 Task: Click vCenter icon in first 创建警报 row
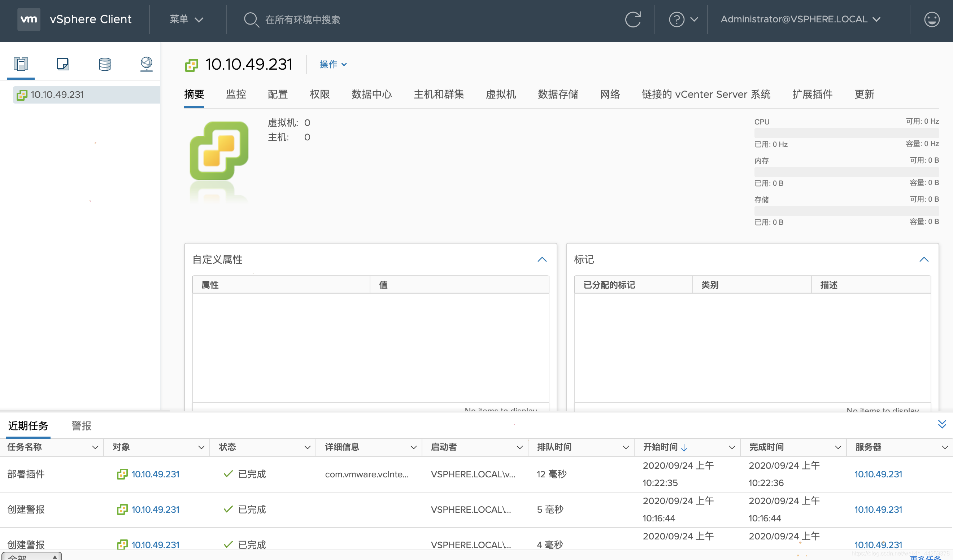(122, 509)
